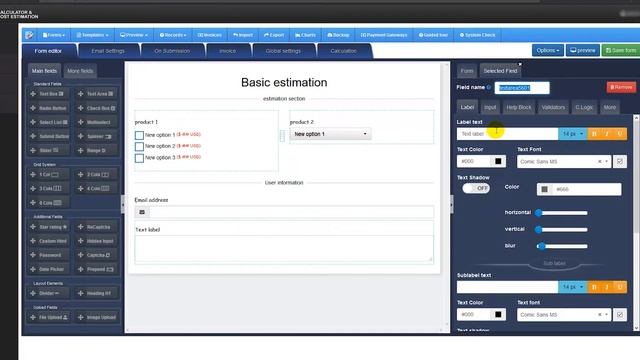Add a File Upload field
This screenshot has width=640, height=360.
[x=49, y=317]
